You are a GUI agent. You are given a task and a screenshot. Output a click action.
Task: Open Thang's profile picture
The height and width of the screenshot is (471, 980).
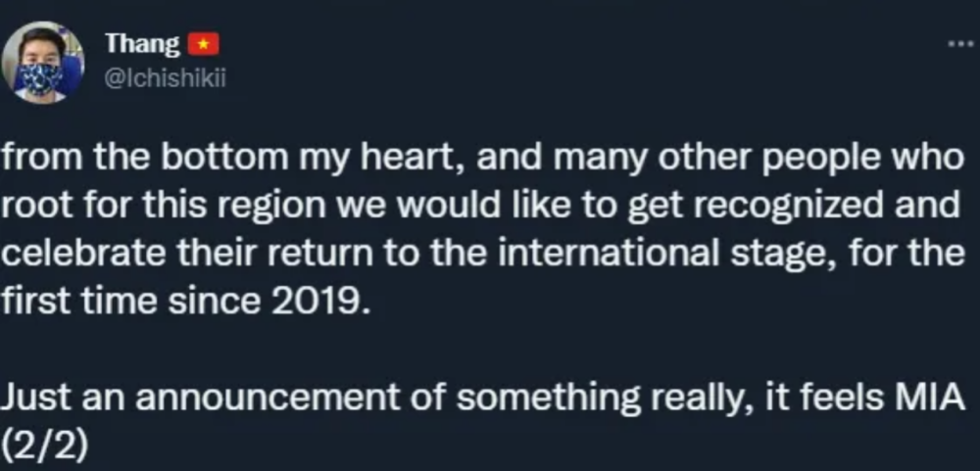(42, 63)
